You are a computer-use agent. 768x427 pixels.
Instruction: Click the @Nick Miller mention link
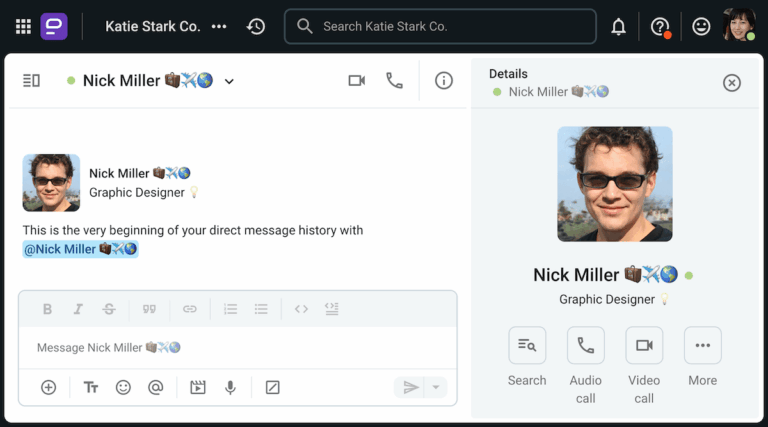[x=80, y=249]
